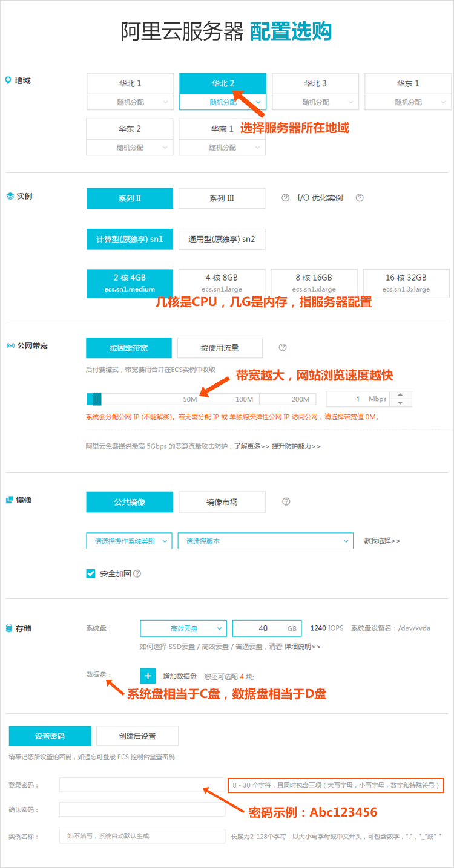Click the bandwidth Mbps input field
Viewport: 454px width, 868px height.
(x=358, y=399)
